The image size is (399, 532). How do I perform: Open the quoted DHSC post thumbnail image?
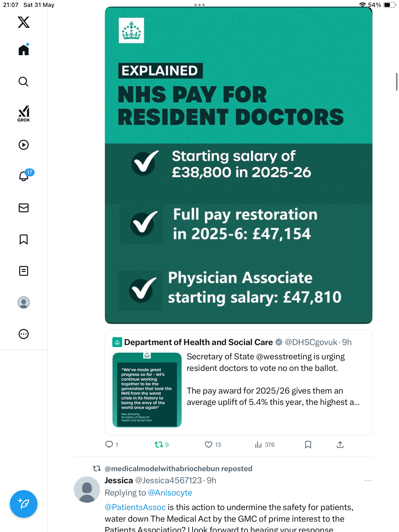pos(147,390)
